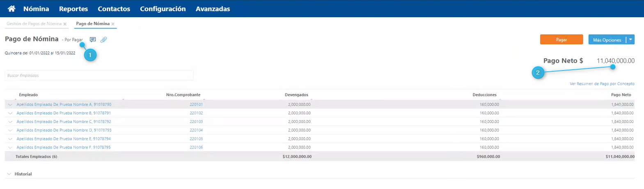Open the comments speech bubble icon
Screen dimensions: 644x189
coord(93,40)
